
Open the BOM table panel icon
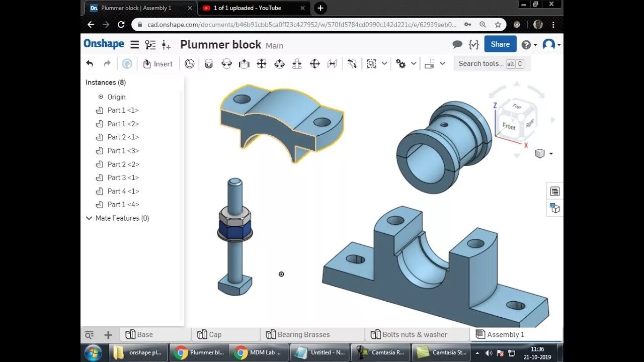555,191
